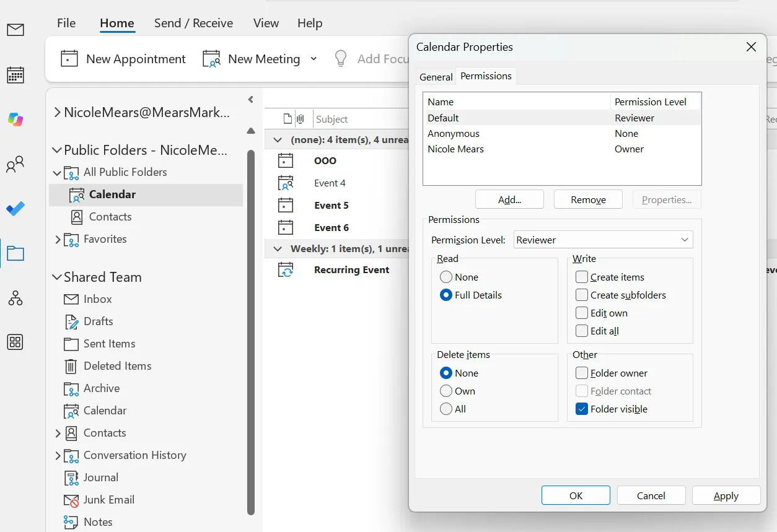
Task: Expand the NicoleMears@MearsMark account
Action: point(57,113)
